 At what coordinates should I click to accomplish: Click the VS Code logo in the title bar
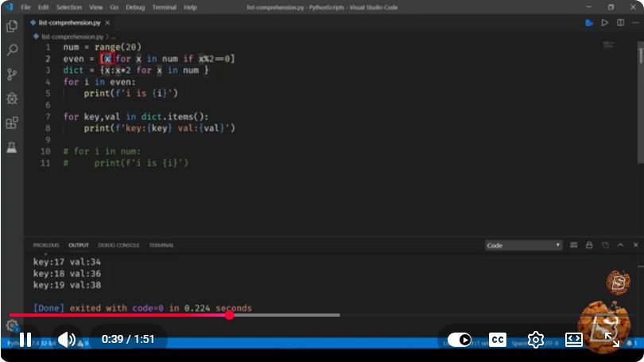point(9,7)
